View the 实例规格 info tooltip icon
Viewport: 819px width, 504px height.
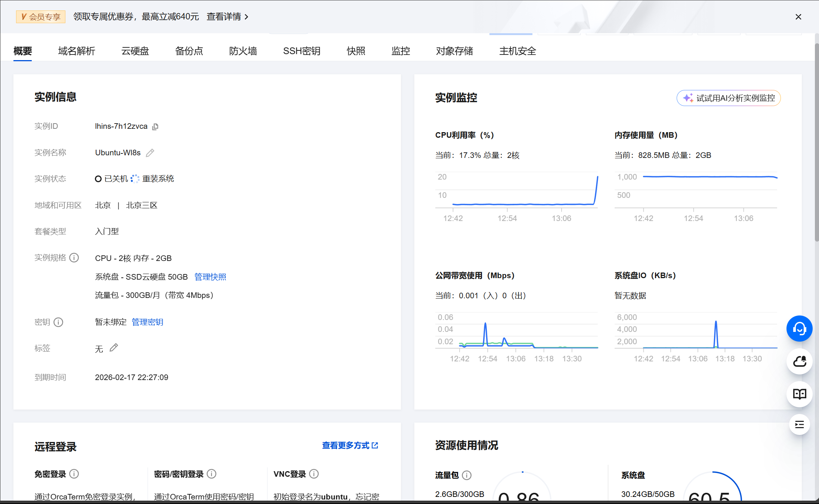(x=74, y=258)
